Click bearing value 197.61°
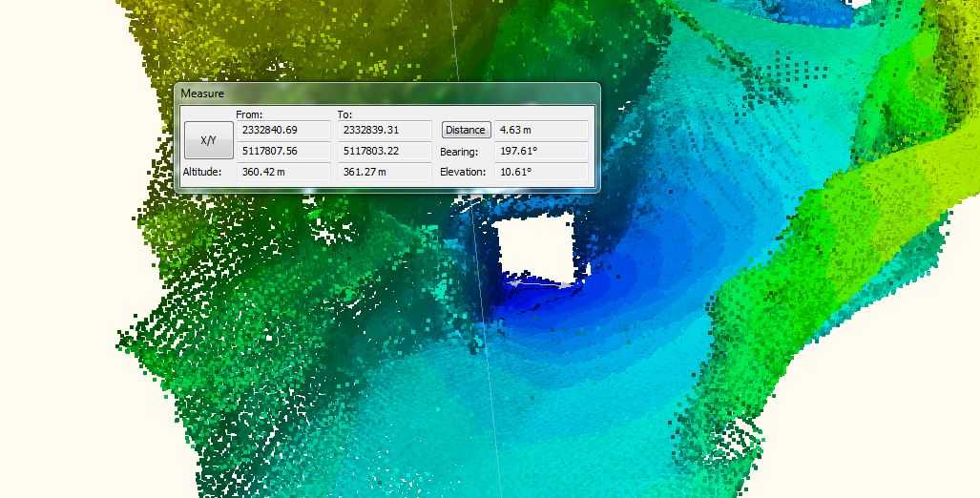Viewport: 980px width, 498px height. click(x=541, y=151)
